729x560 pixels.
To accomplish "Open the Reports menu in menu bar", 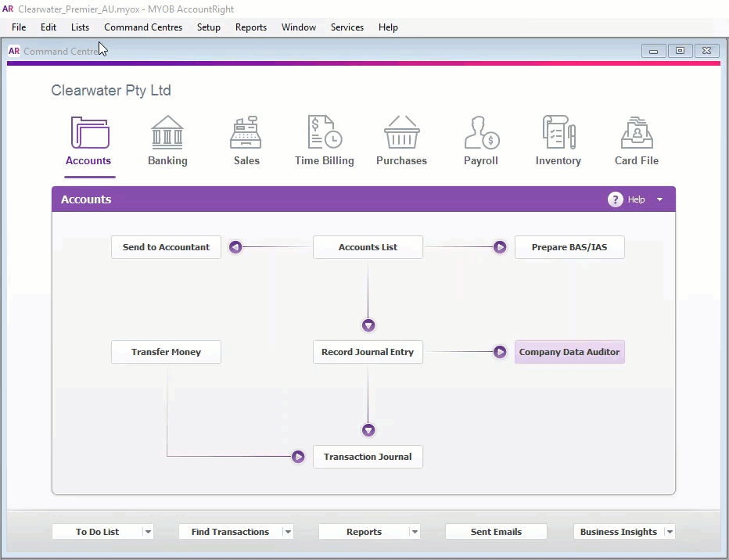I will [x=251, y=27].
